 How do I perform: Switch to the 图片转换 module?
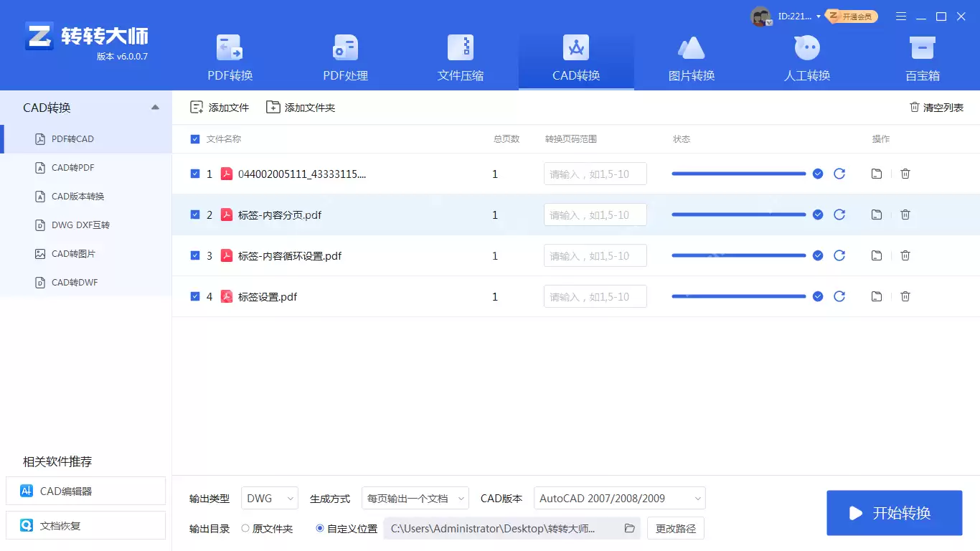pyautogui.click(x=691, y=57)
